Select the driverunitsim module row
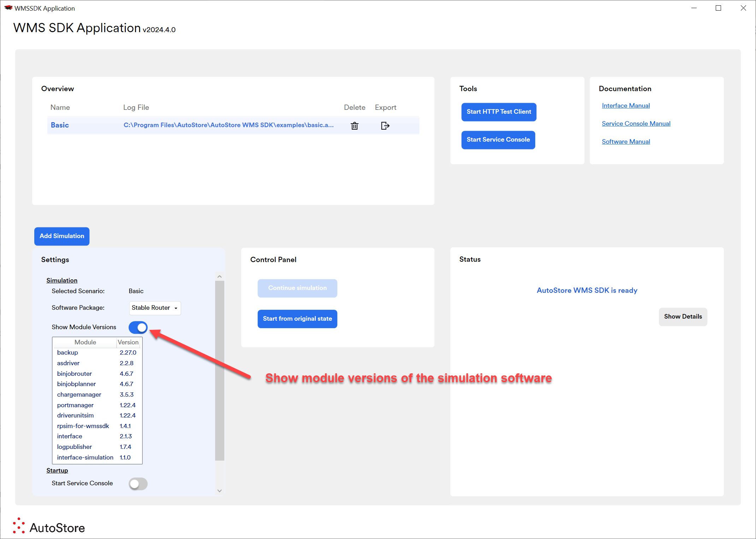This screenshot has height=539, width=756. click(97, 415)
